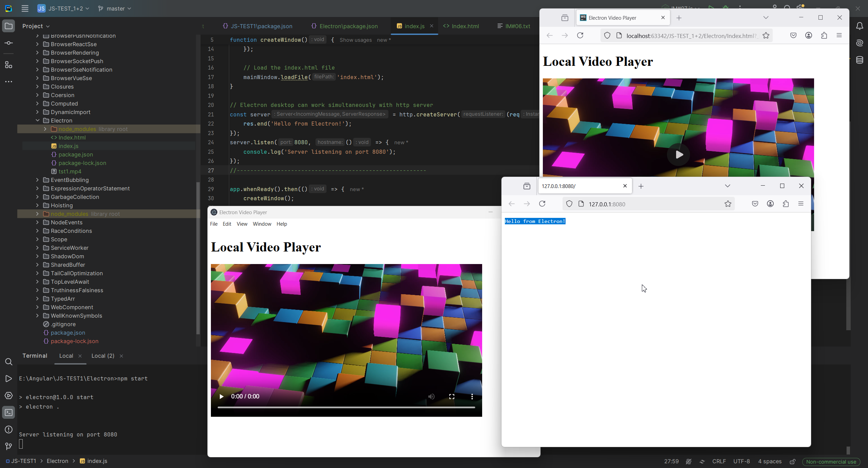Click the video progress bar in Electron player
The image size is (868, 468).
[346, 407]
